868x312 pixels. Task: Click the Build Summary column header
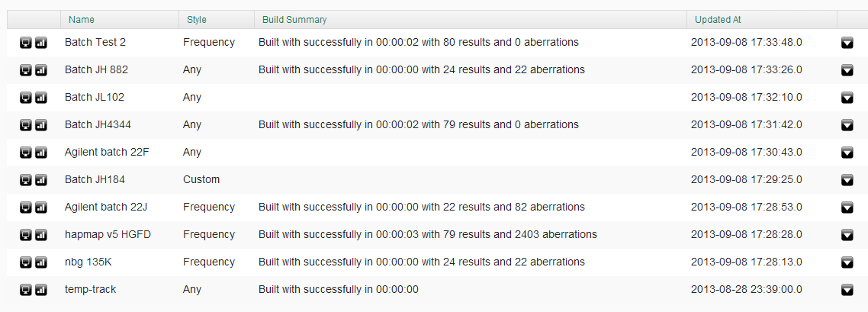click(x=294, y=20)
